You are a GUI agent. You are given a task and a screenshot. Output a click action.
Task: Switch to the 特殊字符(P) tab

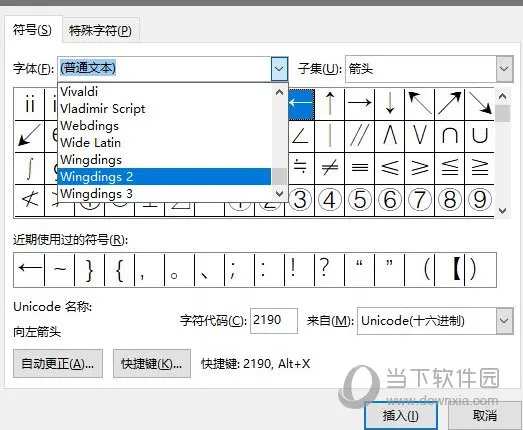click(100, 31)
